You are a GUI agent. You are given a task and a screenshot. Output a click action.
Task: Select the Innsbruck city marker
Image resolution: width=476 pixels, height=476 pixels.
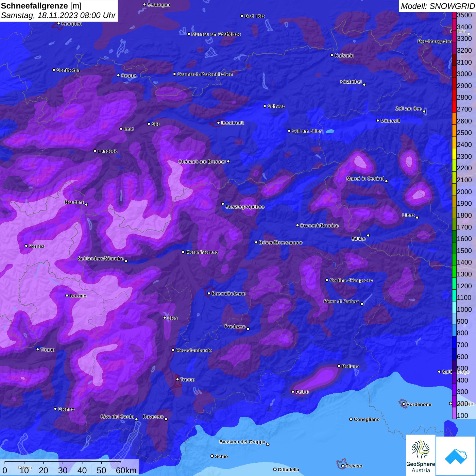[x=219, y=123]
